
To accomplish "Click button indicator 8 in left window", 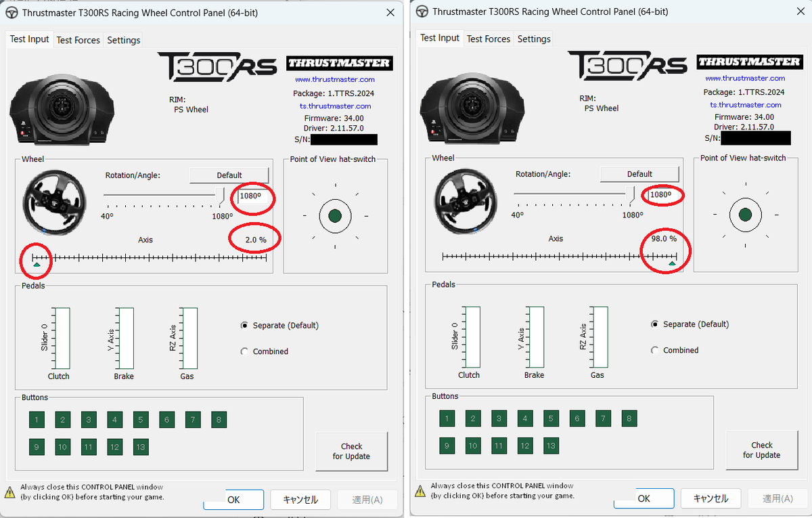I will [219, 420].
